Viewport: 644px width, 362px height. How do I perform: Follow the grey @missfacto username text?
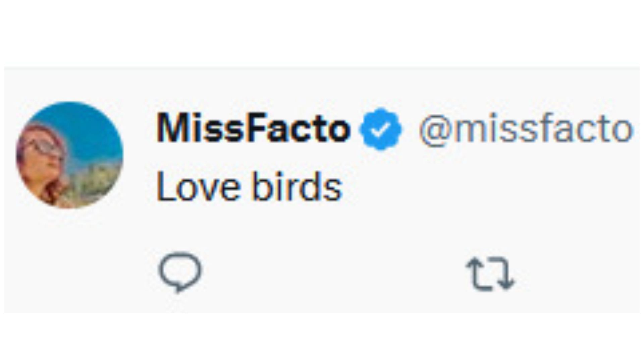(x=525, y=129)
